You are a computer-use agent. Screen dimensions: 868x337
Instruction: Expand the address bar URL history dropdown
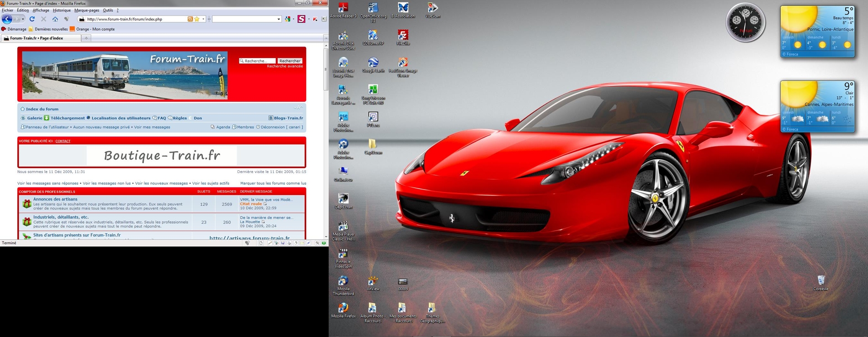(203, 19)
